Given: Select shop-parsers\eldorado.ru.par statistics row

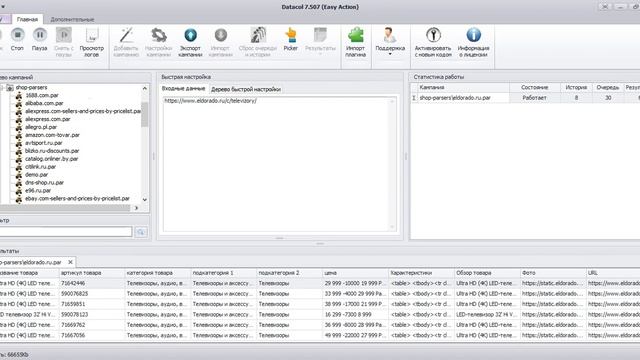Looking at the screenshot, I should click(525, 98).
